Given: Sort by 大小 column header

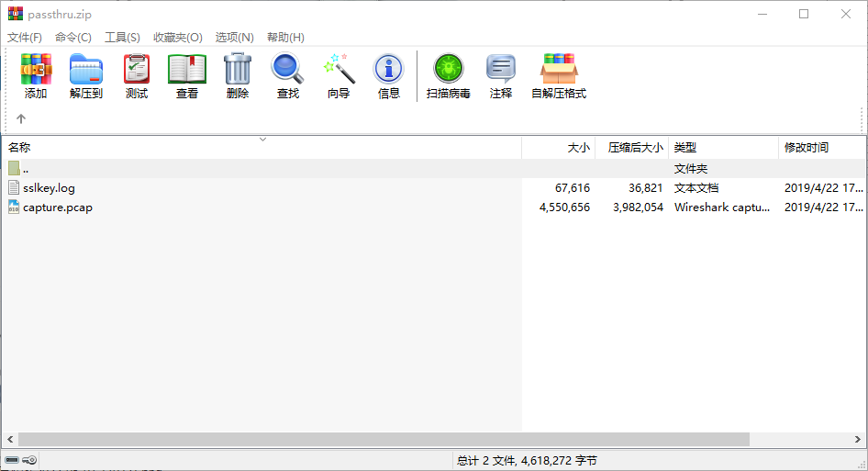Looking at the screenshot, I should pos(559,148).
